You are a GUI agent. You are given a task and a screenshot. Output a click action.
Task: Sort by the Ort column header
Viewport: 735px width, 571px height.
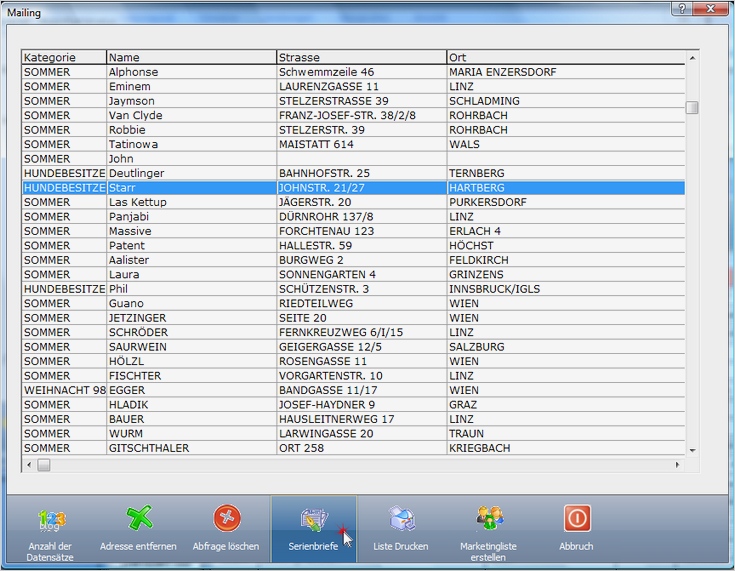click(x=566, y=57)
